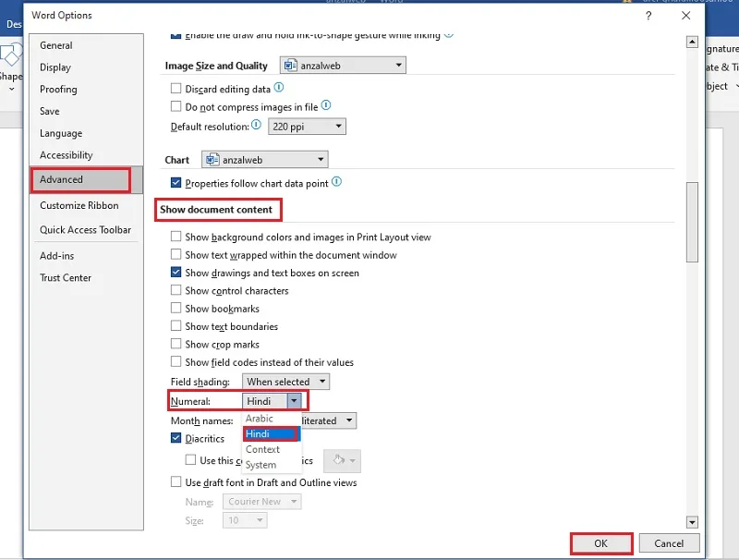
Task: Select Context in the Numeral list
Action: click(262, 449)
